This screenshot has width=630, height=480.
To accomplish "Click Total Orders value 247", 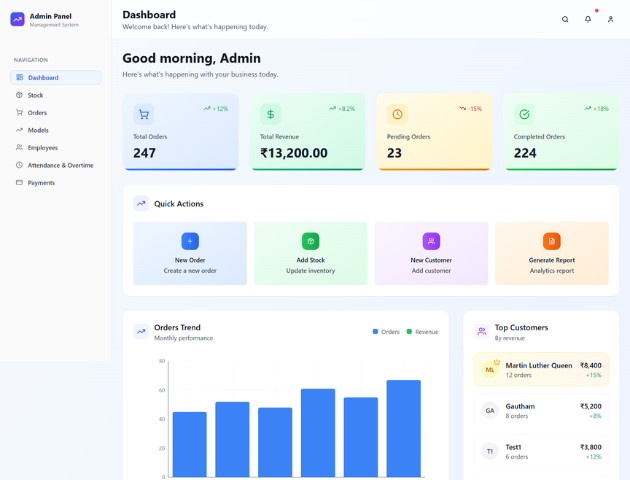I will coord(145,153).
